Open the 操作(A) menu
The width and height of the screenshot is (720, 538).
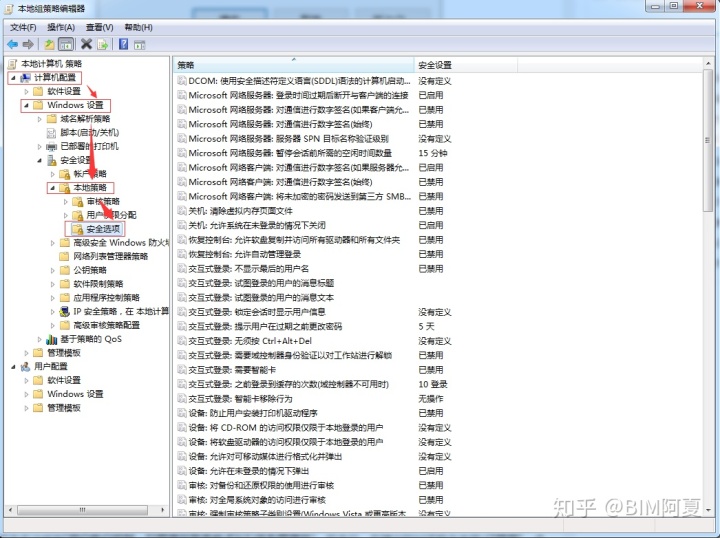point(61,28)
